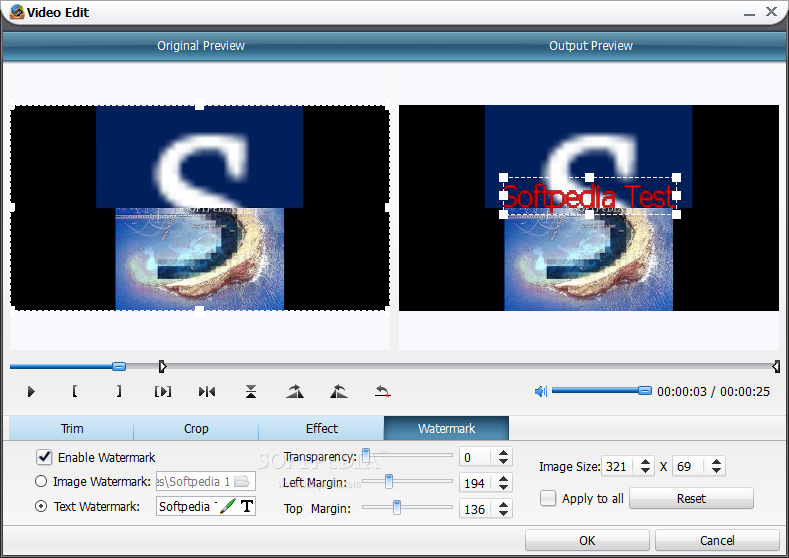This screenshot has height=558, width=789.
Task: Decrease the image height 69 with the down arrow
Action: (x=717, y=470)
